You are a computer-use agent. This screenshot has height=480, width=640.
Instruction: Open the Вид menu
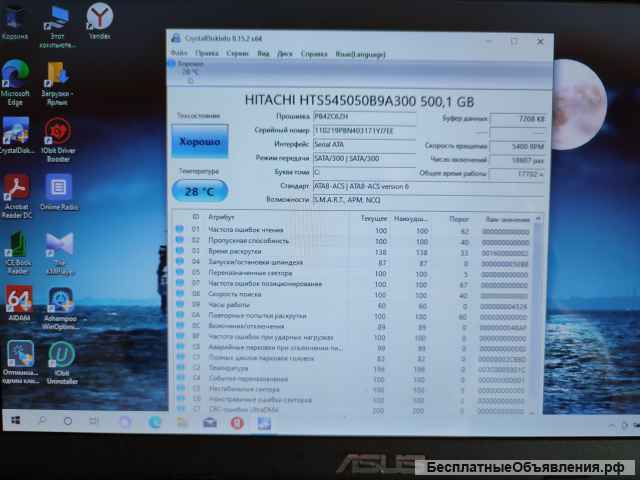coord(263,53)
